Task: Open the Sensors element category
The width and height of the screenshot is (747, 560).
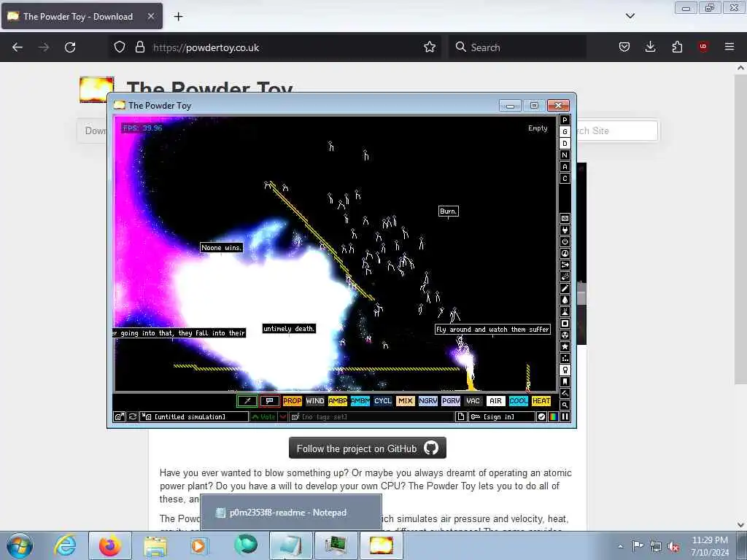Action: 565,253
